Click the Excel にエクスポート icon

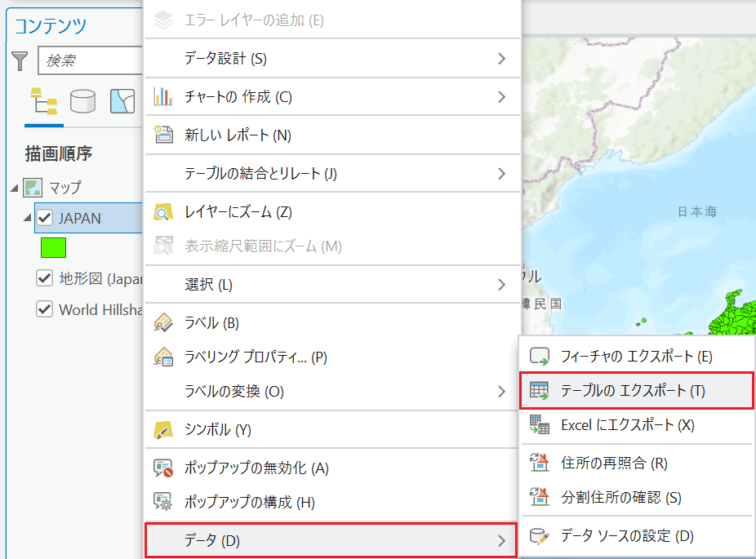540,425
